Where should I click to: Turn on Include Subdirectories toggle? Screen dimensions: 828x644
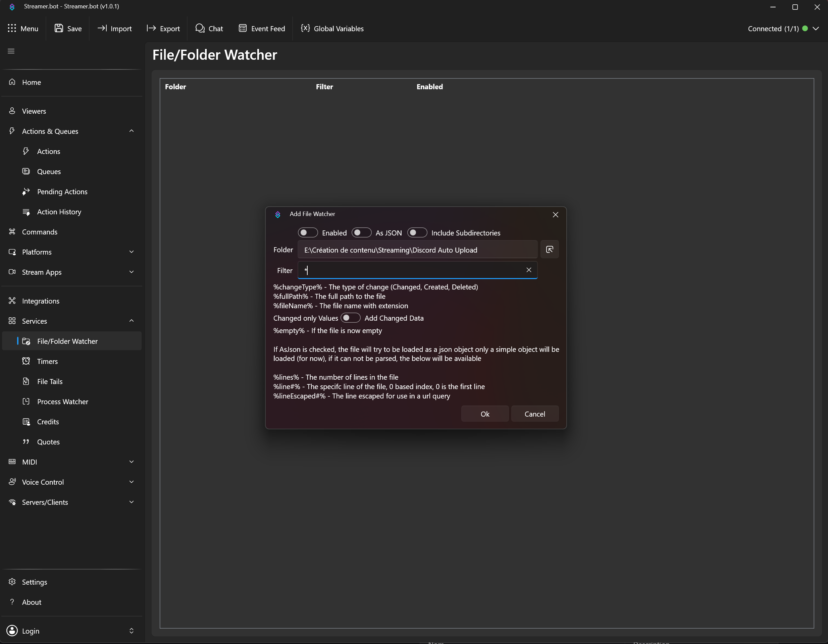point(417,232)
